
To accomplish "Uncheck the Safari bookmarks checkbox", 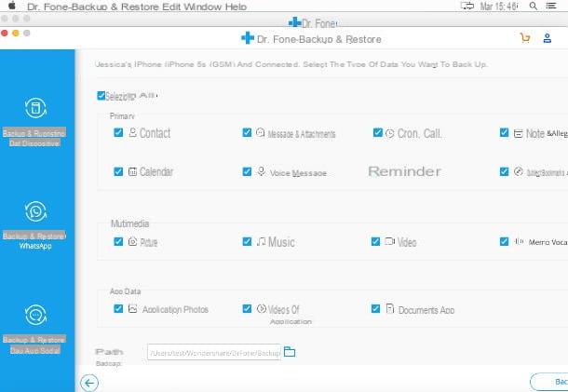I will click(504, 171).
